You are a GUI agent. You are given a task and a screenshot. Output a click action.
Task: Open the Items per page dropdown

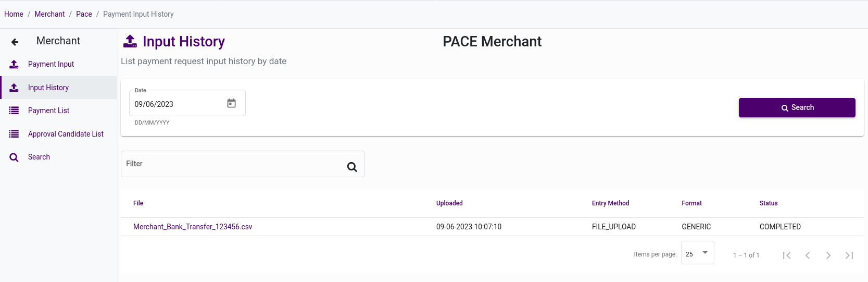tap(697, 253)
